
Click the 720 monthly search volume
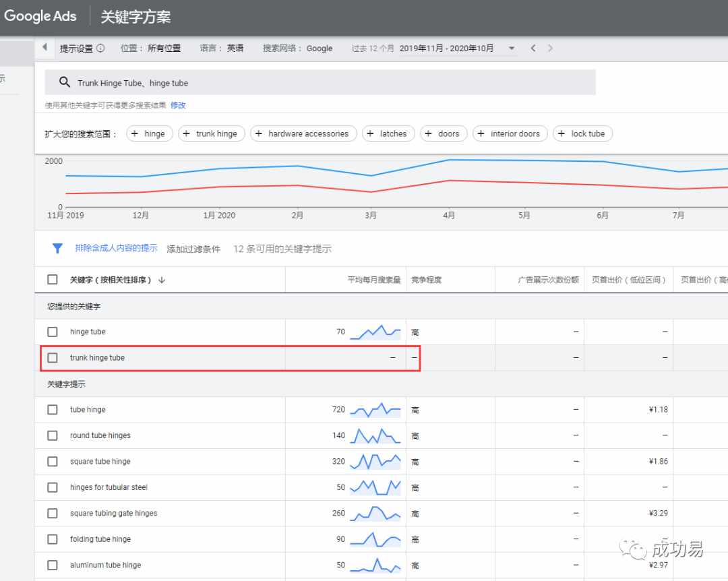[x=338, y=410]
